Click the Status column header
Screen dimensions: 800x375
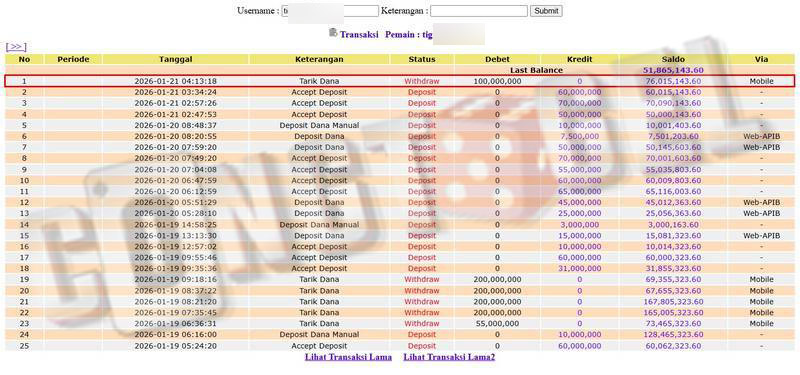click(422, 59)
